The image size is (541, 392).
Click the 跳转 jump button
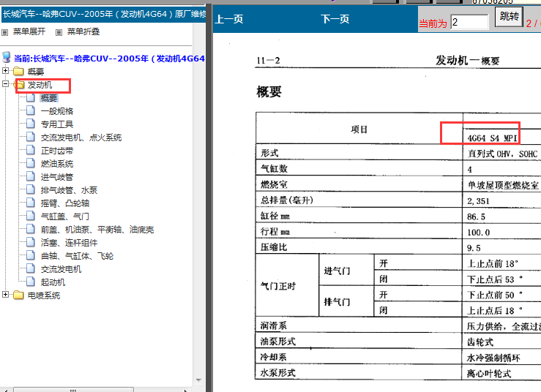509,17
